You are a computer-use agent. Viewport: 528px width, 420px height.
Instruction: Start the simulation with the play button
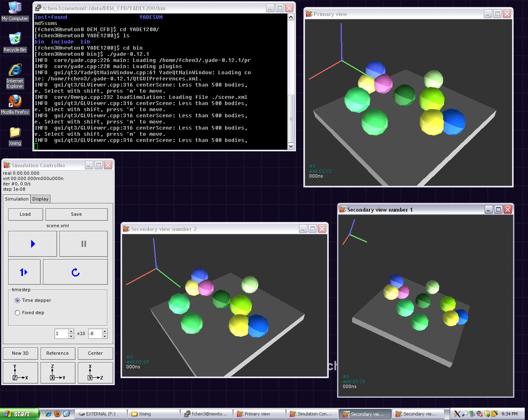coord(32,244)
